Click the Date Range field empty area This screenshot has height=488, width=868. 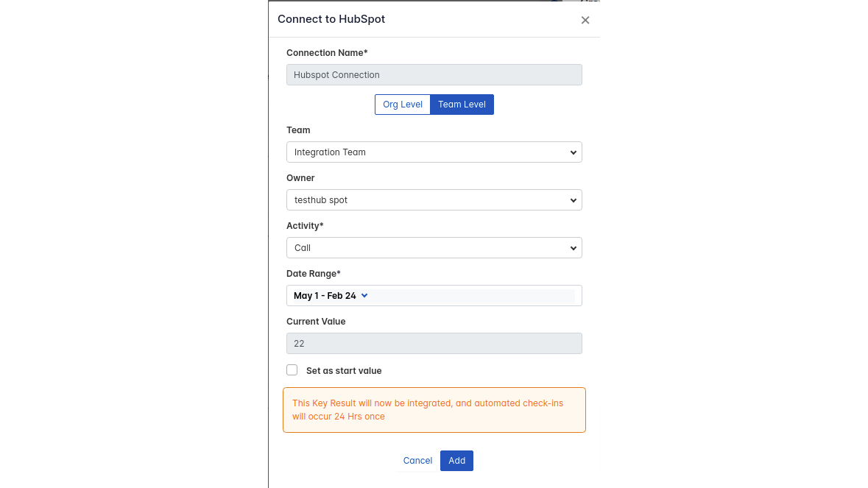pyautogui.click(x=479, y=296)
